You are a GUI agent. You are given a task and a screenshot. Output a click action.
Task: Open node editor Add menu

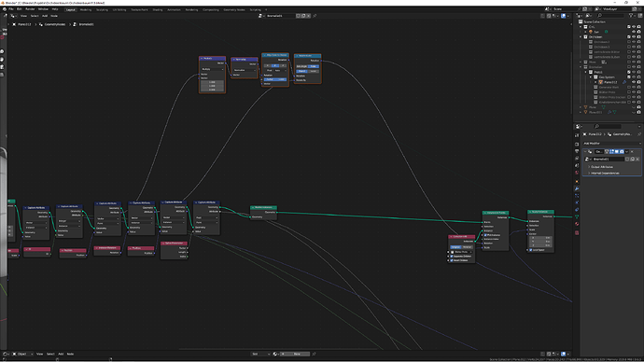[x=45, y=16]
